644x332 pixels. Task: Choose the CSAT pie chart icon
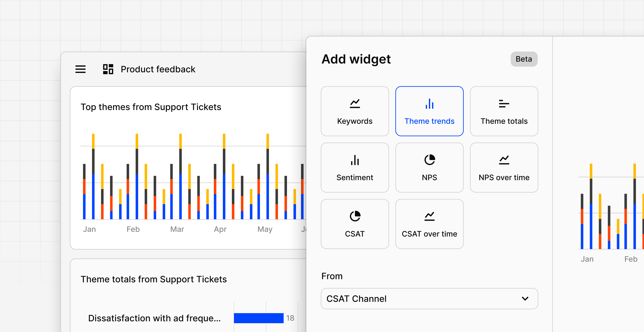[354, 216]
